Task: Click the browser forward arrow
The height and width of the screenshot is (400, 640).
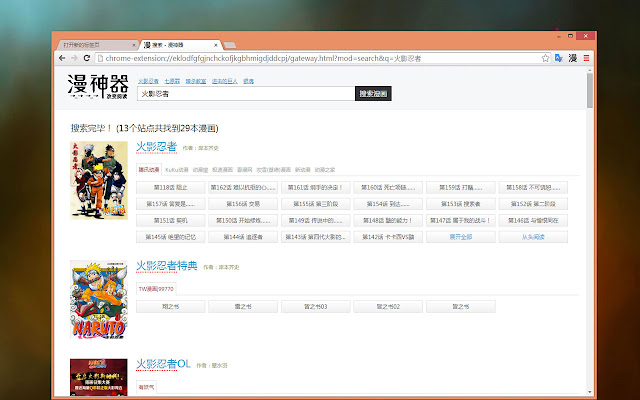Action: pyautogui.click(x=74, y=58)
